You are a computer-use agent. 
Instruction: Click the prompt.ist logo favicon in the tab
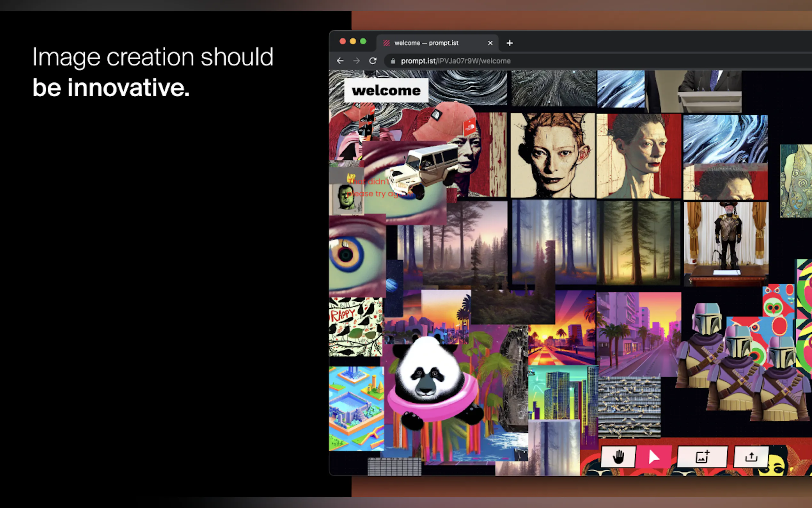click(x=386, y=43)
